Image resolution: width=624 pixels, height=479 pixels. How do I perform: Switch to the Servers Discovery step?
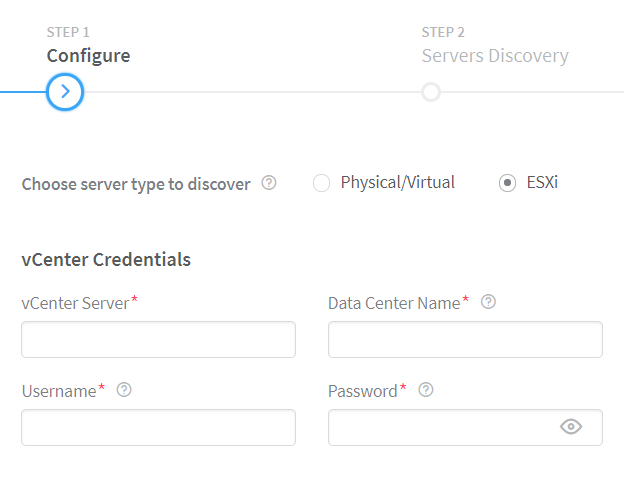495,56
